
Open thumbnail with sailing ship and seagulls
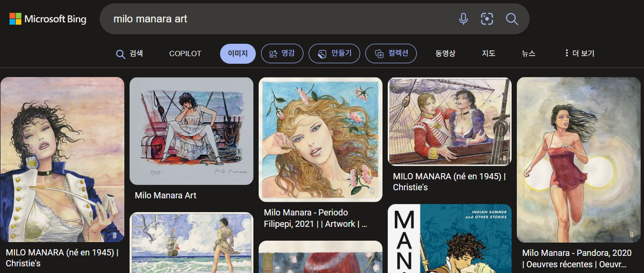click(191, 243)
